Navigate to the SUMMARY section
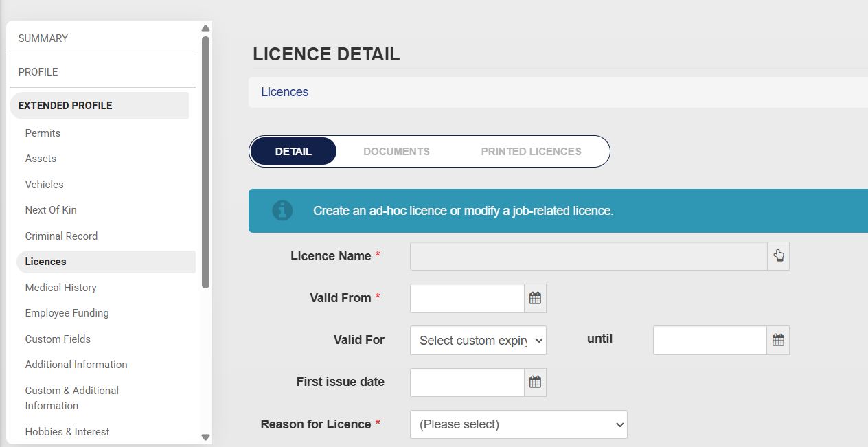The image size is (868, 447). (43, 38)
